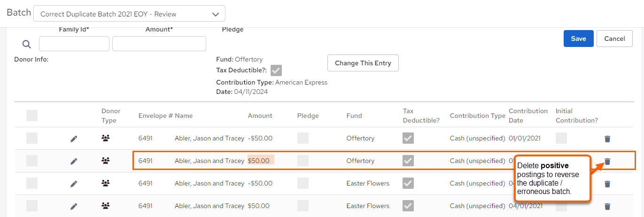
Task: Click the search magnifier icon
Action: pos(27,44)
